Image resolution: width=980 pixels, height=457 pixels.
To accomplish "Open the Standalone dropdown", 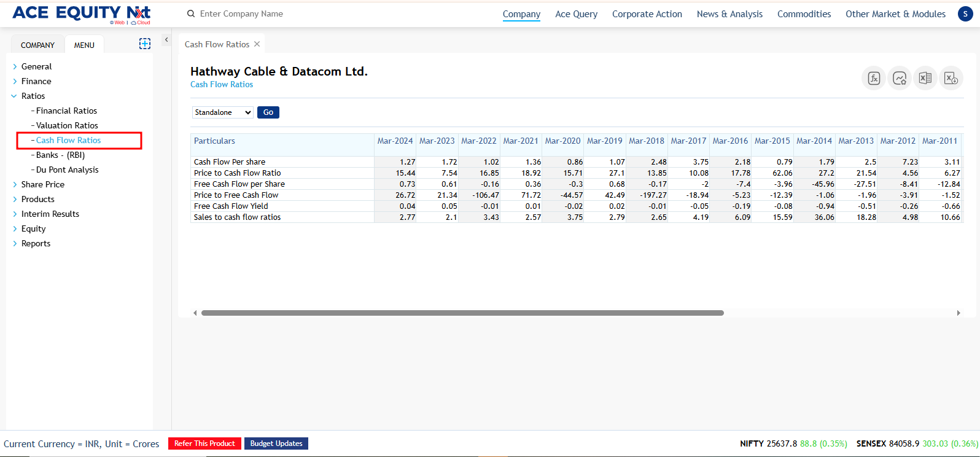I will [x=222, y=112].
